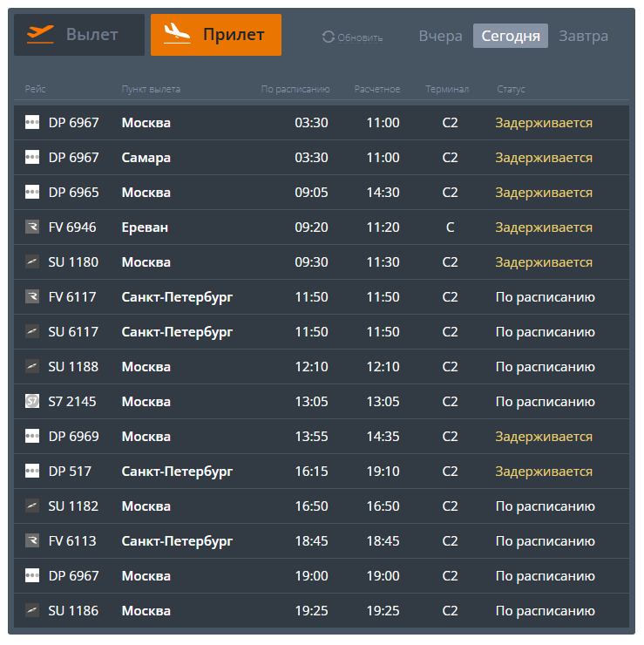Click Задерживается status of DP 6969

point(544,437)
